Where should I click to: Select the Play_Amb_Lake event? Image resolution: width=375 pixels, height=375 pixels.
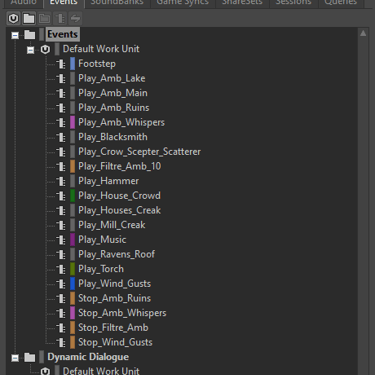(x=112, y=78)
